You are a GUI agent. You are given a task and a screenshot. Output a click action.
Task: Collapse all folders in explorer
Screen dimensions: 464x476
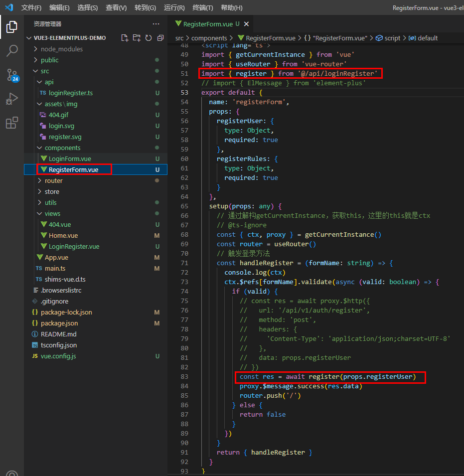click(160, 38)
